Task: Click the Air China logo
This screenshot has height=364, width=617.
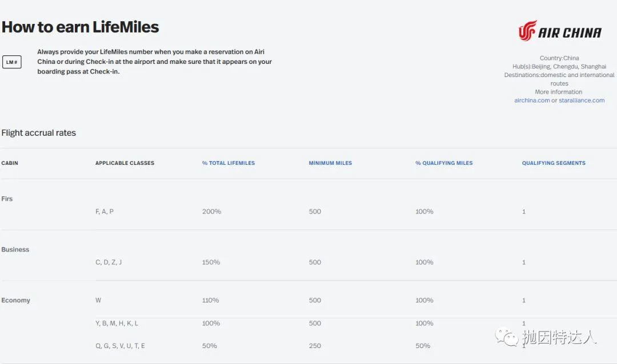Action: (x=559, y=31)
